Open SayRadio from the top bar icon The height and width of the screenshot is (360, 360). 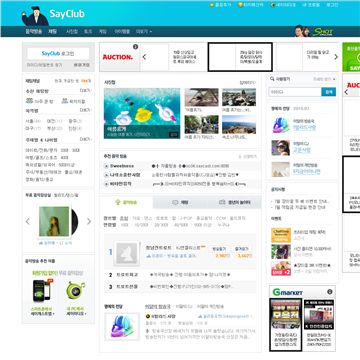click(273, 5)
